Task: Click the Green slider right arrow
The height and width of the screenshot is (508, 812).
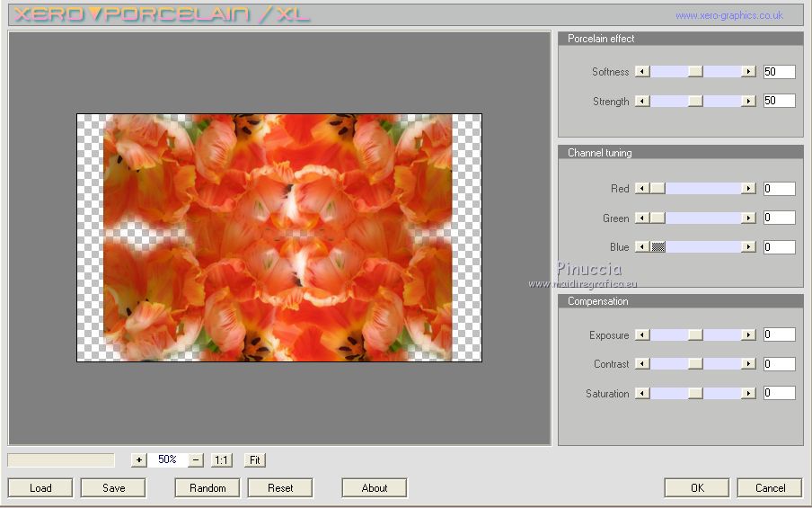Action: click(x=748, y=218)
